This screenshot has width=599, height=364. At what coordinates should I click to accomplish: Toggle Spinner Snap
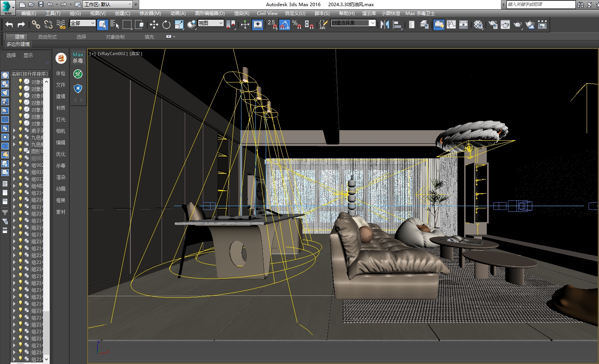point(309,25)
